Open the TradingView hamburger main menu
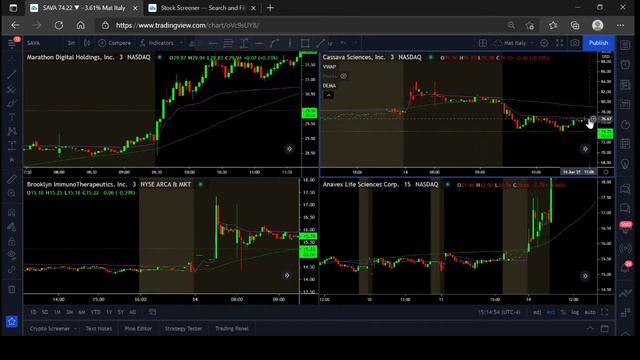Screen dimensions: 640x360 (12, 43)
